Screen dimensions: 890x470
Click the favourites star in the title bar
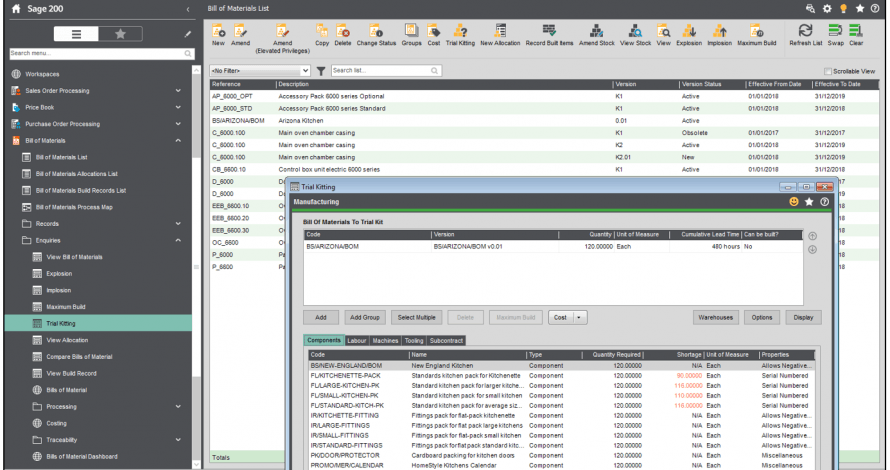pyautogui.click(x=860, y=9)
